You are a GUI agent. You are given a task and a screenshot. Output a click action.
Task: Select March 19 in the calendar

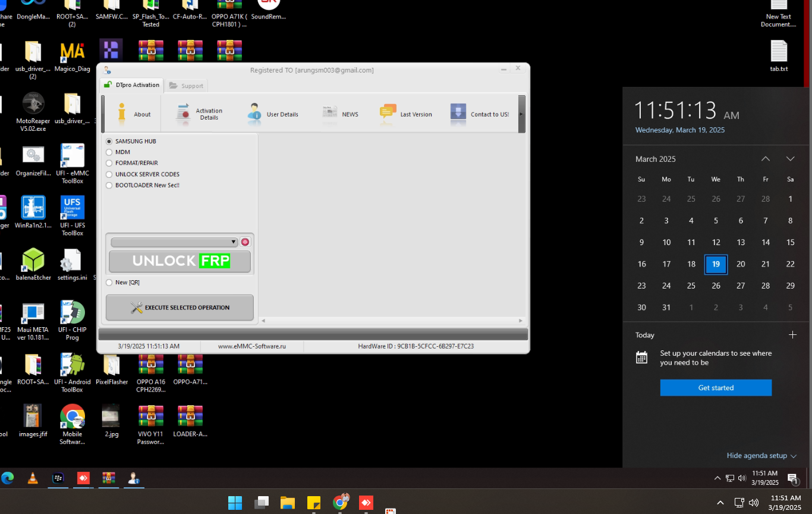(716, 264)
